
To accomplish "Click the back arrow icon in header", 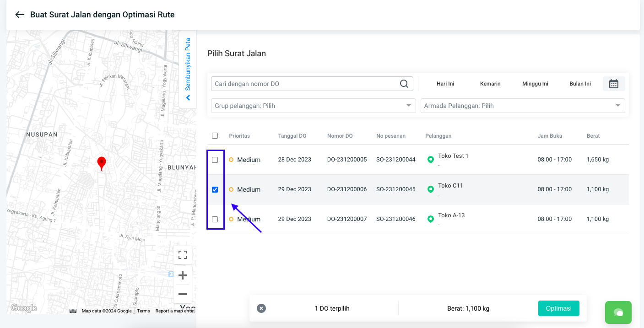I will (19, 15).
